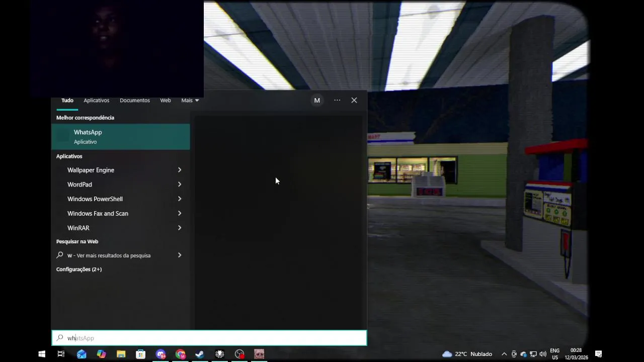Open the notification center icon
This screenshot has height=362, width=644.
click(599, 354)
